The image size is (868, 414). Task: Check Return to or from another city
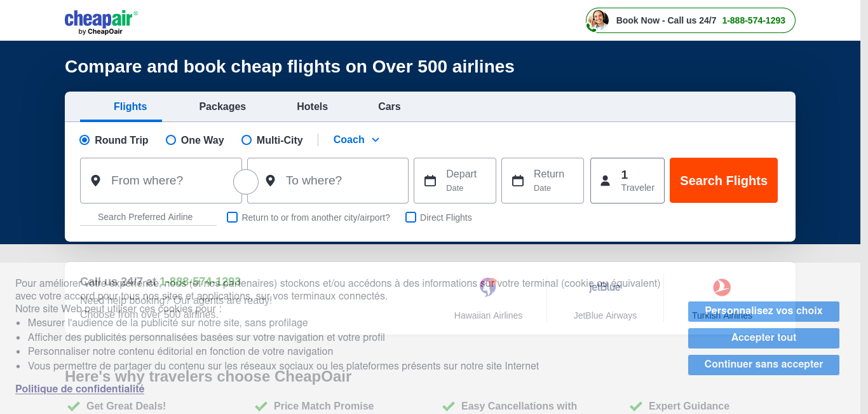point(232,217)
